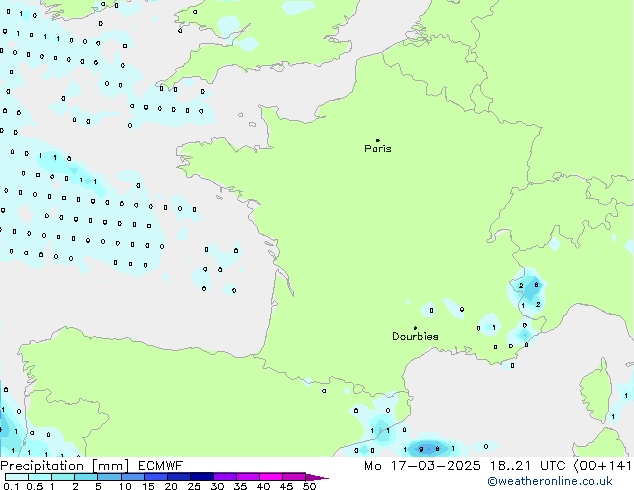Viewport: 634px width, 490px height.
Task: Click the Paris city marker dot
Action: pos(377,140)
